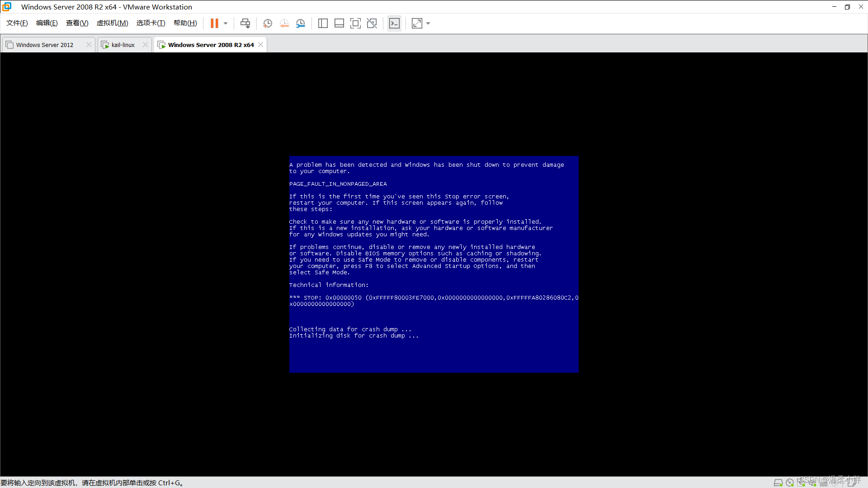Viewport: 868px width, 488px height.
Task: Open the 帮助(H) menu
Action: coord(185,23)
